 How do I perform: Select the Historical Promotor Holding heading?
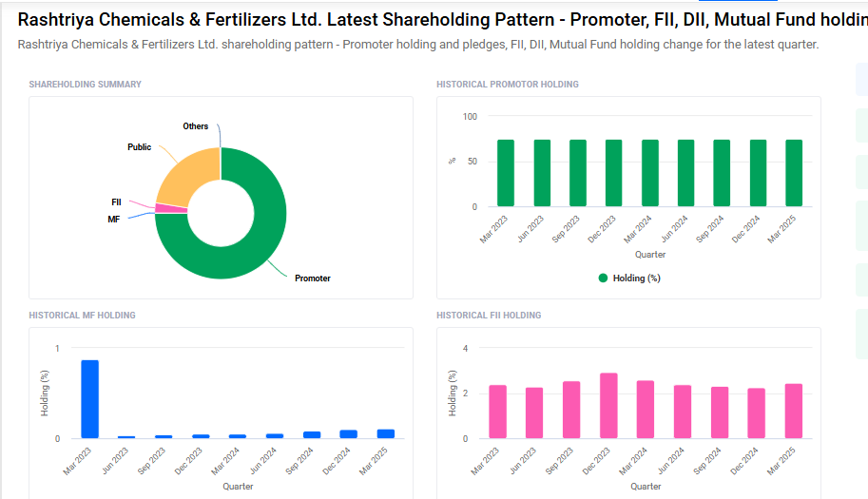(508, 84)
